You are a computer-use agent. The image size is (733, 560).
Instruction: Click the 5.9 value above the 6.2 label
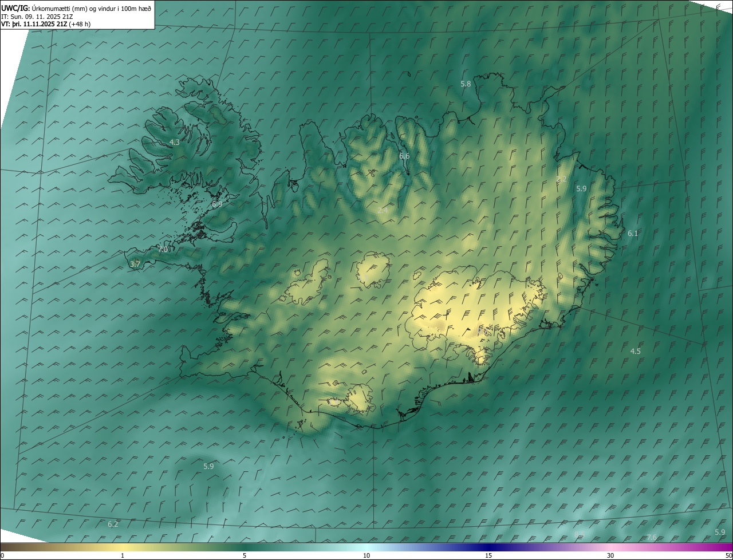click(208, 467)
